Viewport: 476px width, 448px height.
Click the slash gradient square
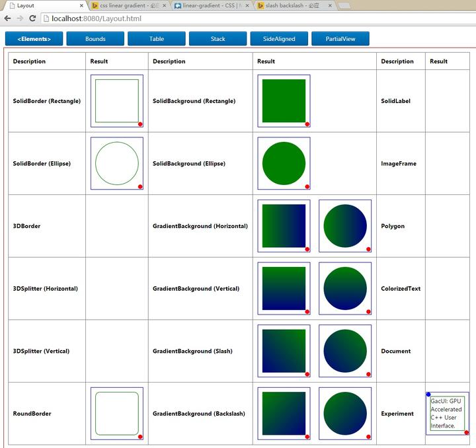[284, 351]
